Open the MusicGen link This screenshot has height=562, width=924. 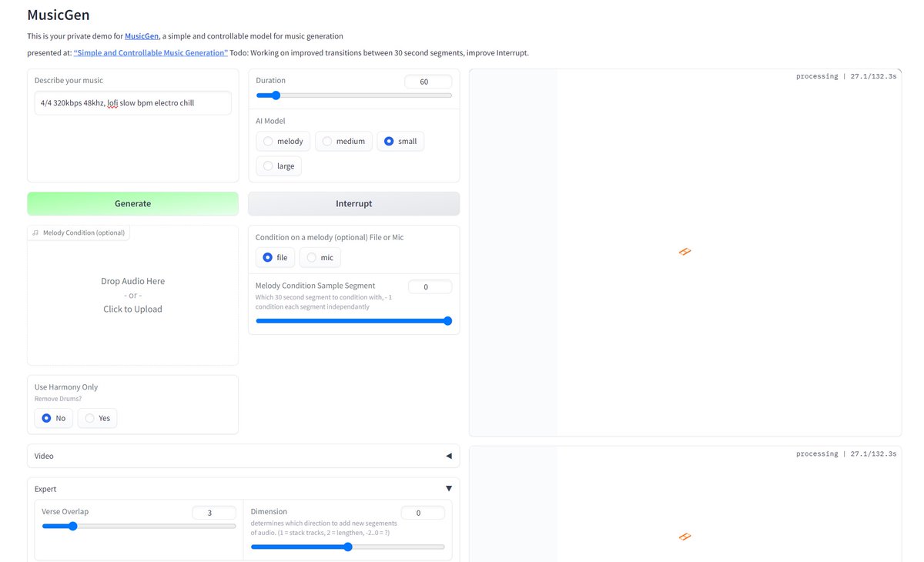pos(142,36)
